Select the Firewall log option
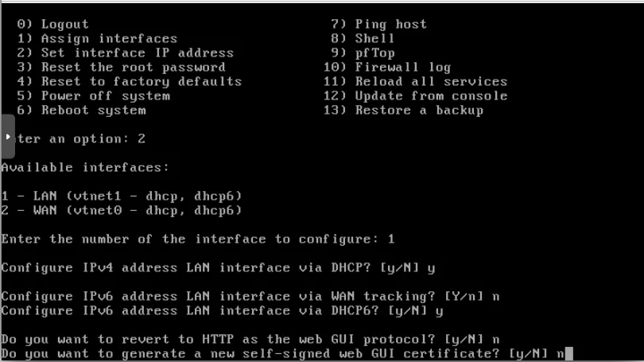 click(x=402, y=68)
